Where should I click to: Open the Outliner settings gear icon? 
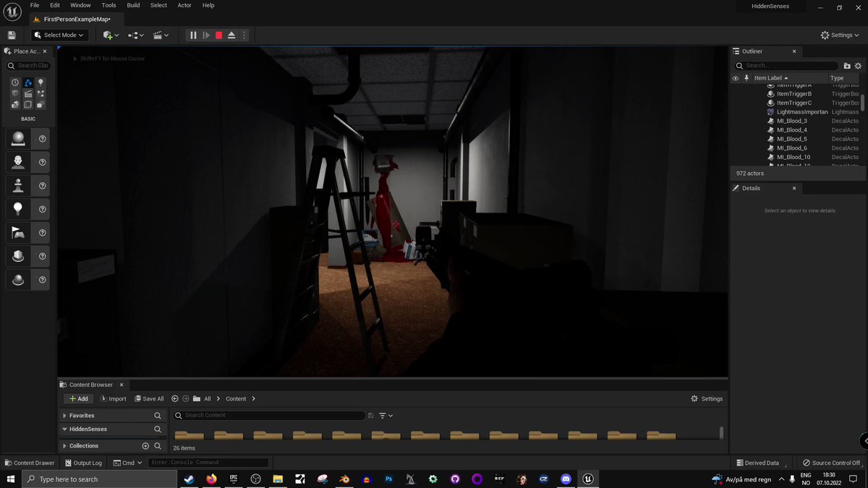(859, 66)
